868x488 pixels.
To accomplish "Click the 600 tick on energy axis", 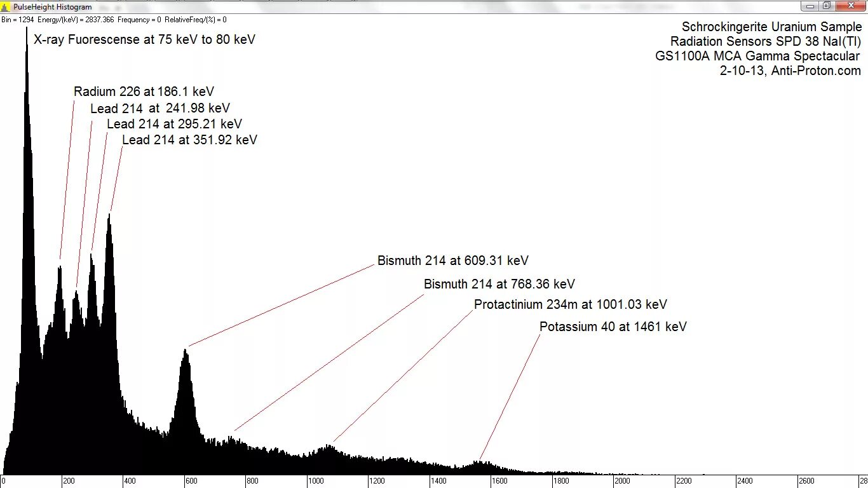I will pyautogui.click(x=191, y=481).
